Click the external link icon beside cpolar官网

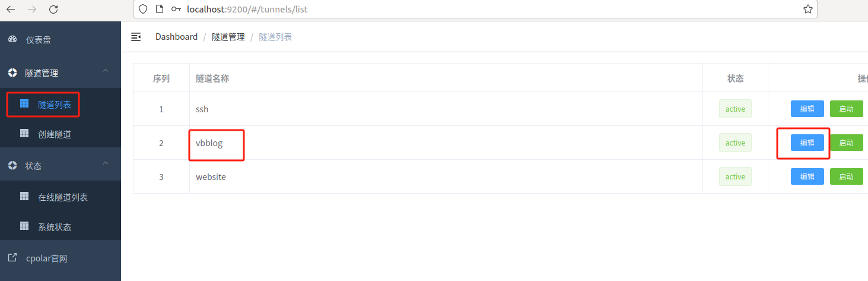pyautogui.click(x=12, y=258)
